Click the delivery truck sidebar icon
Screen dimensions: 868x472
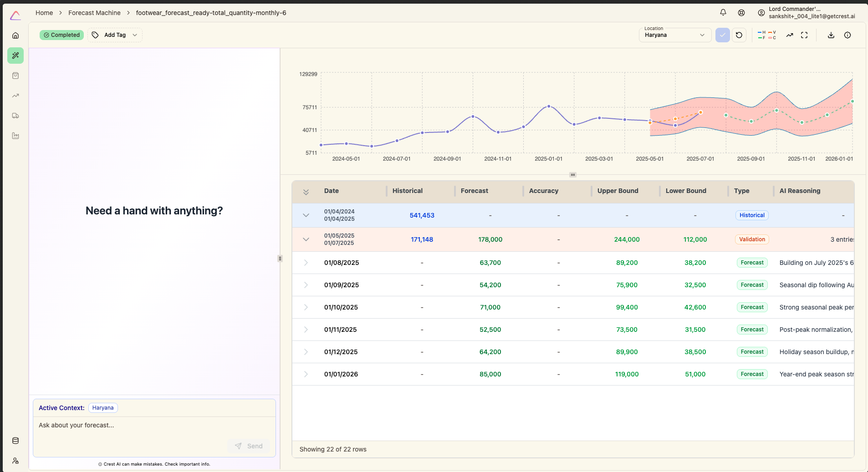pos(15,116)
